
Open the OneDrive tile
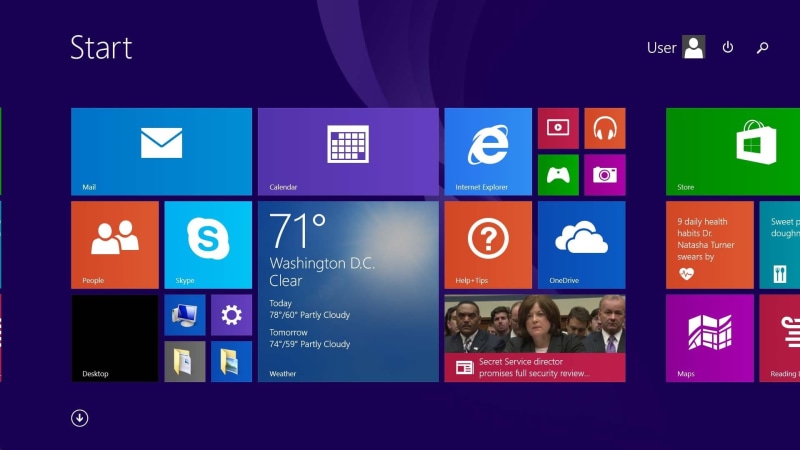(x=582, y=245)
